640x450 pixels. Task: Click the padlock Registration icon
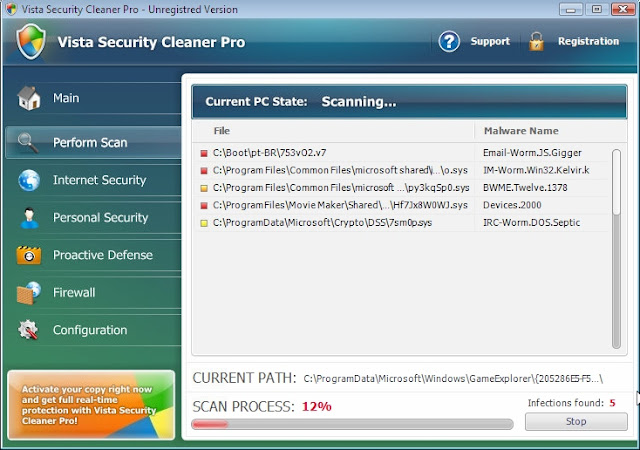click(x=536, y=41)
